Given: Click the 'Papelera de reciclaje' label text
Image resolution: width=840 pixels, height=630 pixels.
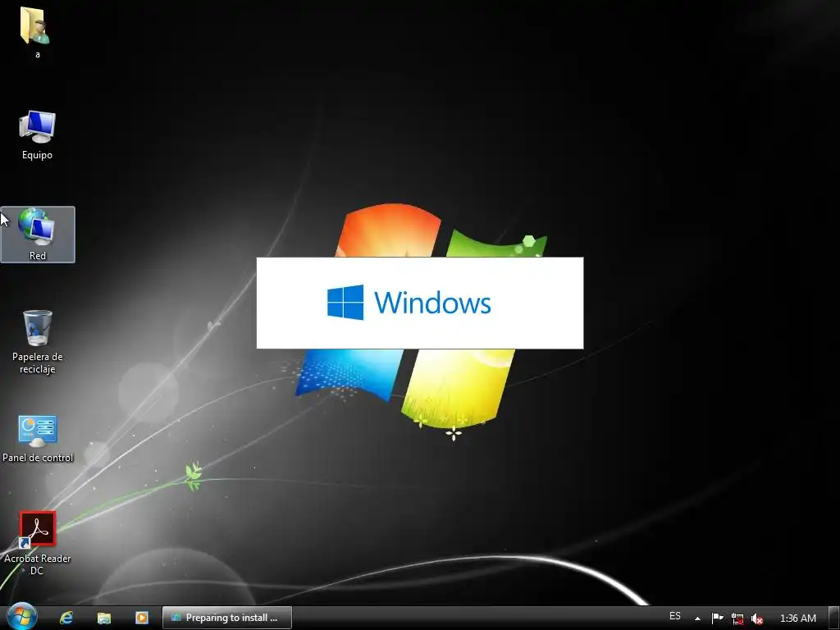Looking at the screenshot, I should point(38,363).
